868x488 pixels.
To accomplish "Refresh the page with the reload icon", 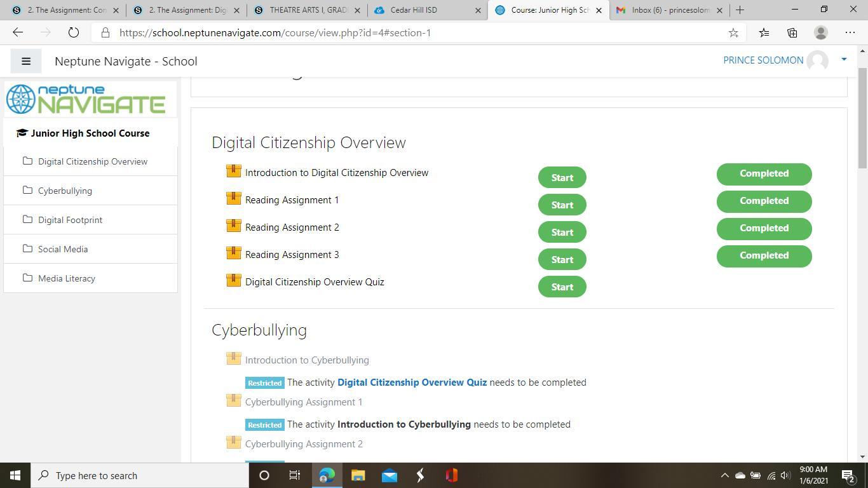I will point(73,32).
